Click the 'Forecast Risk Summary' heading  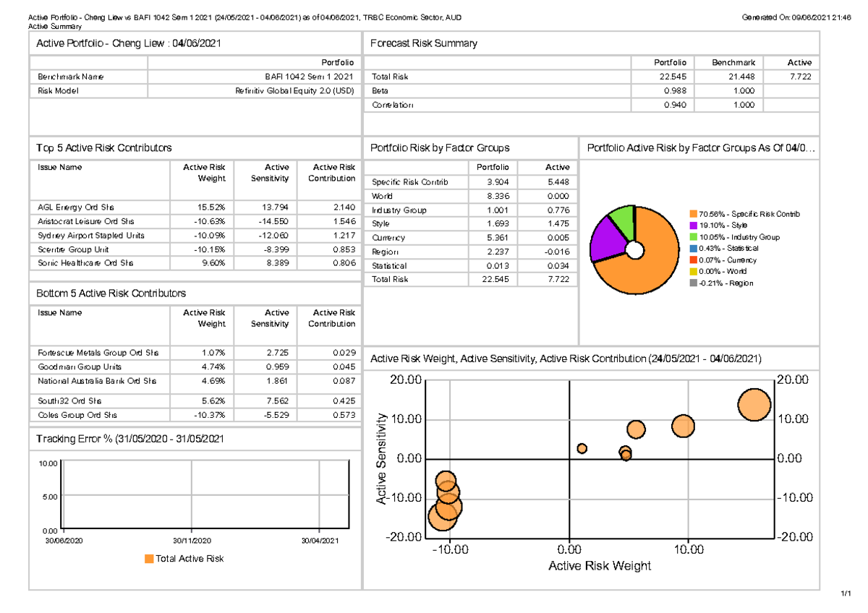coord(424,43)
